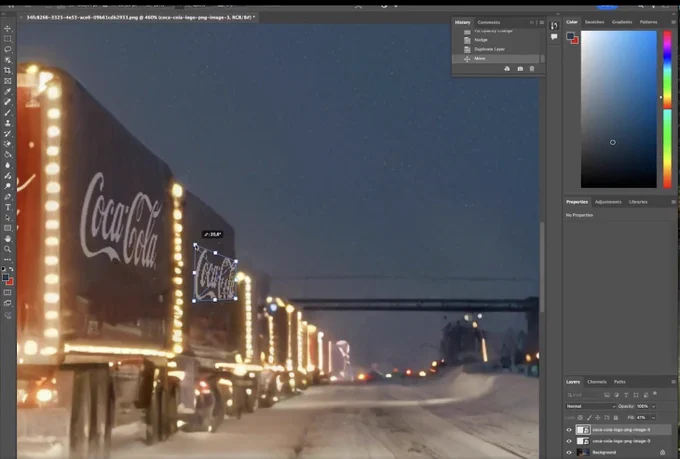Switch to the Adjustments tab
680x459 pixels.
(608, 202)
